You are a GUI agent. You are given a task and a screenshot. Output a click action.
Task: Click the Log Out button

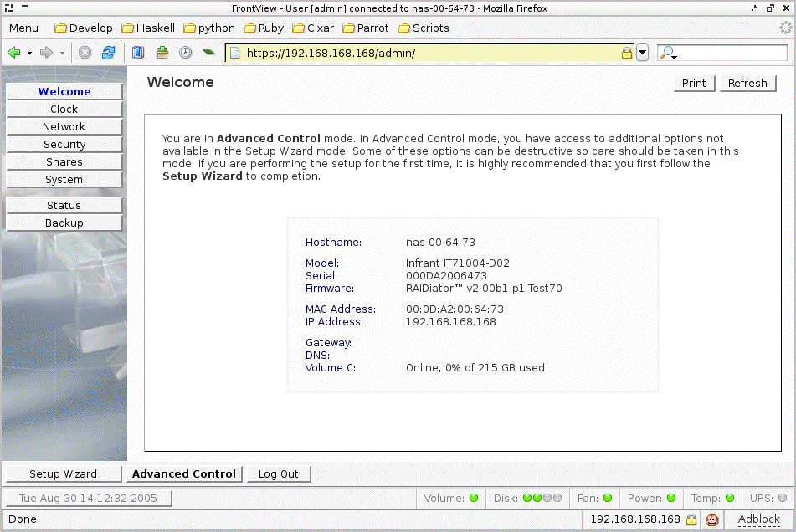(x=278, y=474)
